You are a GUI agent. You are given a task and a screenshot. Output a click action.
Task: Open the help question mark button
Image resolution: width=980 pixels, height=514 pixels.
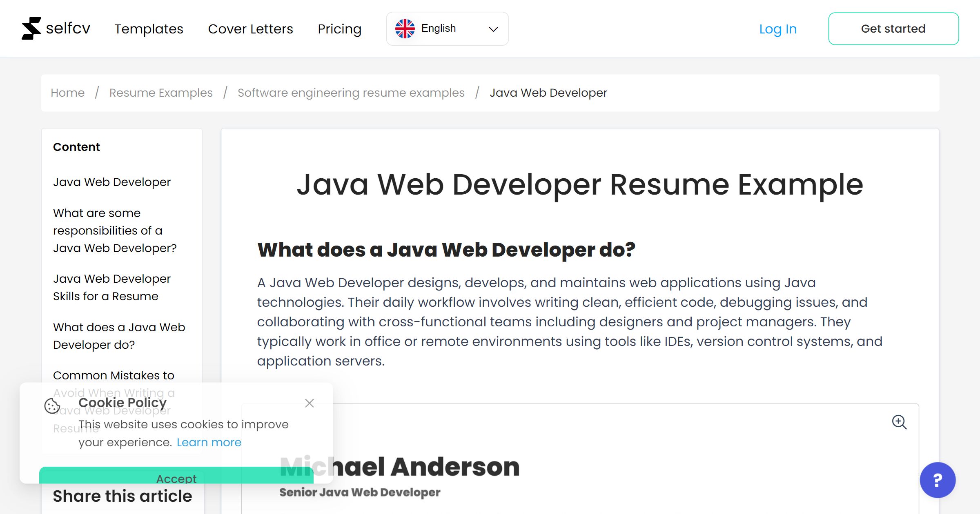click(x=938, y=480)
